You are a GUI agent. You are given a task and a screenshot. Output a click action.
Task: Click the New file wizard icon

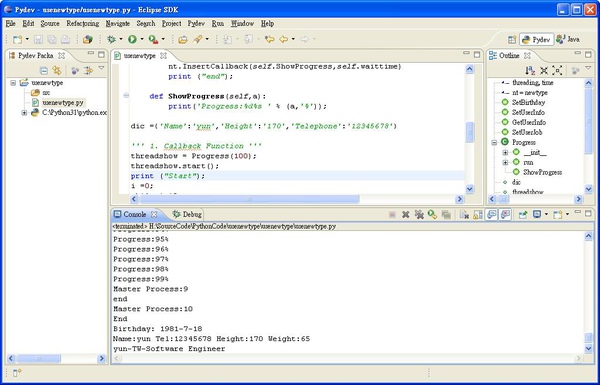coord(18,39)
